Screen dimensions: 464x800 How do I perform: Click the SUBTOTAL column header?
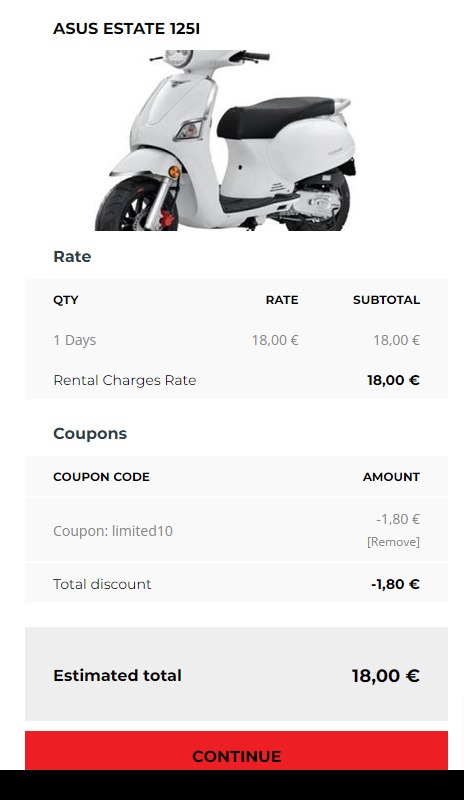pos(386,300)
